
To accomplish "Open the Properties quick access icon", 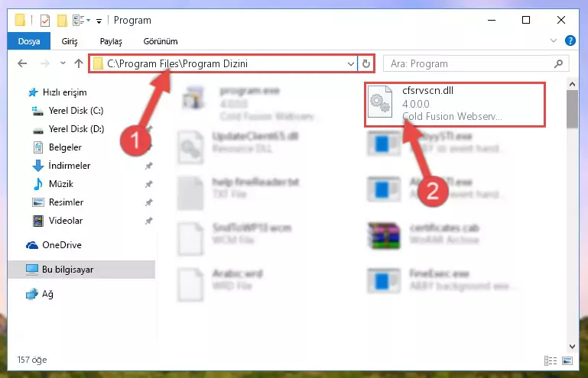I will 45,20.
